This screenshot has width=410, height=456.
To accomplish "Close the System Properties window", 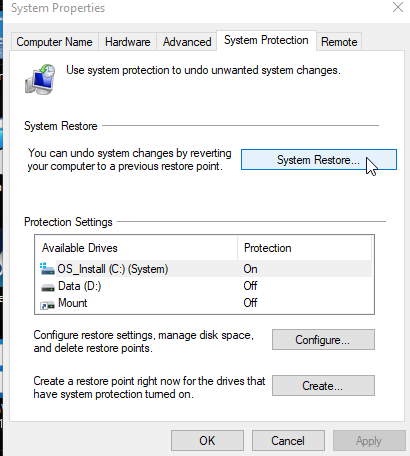I will click(398, 7).
